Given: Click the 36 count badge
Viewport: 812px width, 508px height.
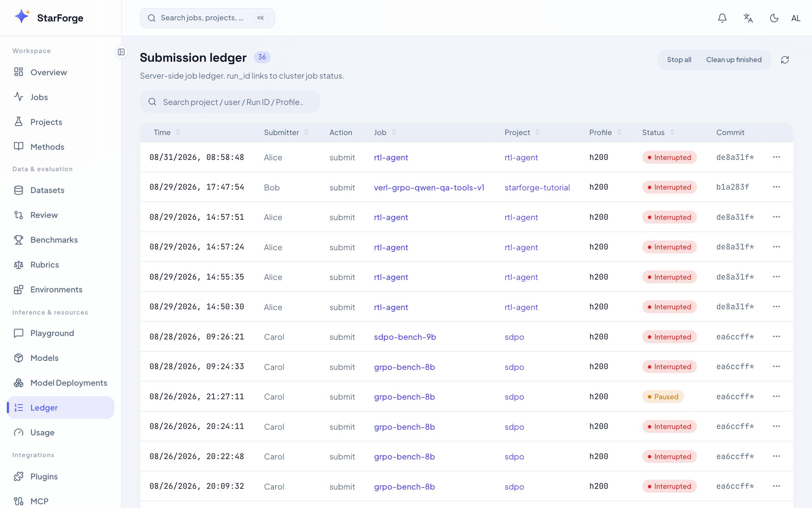Looking at the screenshot, I should (x=262, y=57).
